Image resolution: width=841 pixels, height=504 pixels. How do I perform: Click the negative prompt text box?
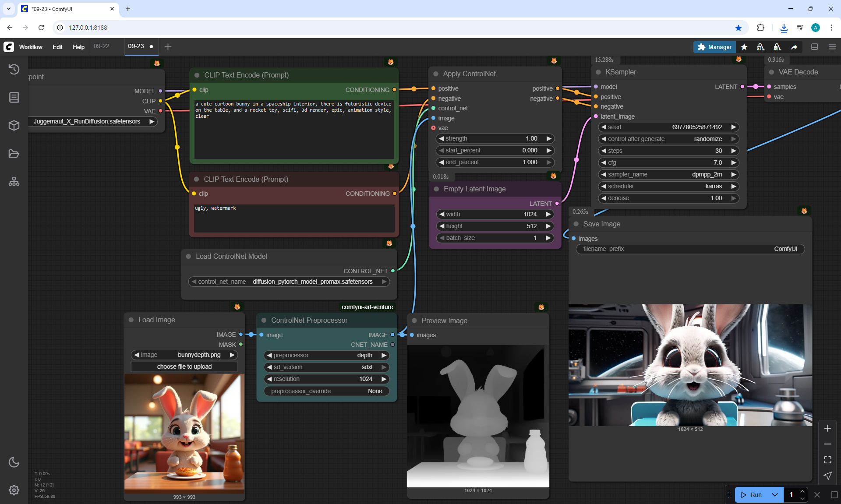tap(294, 218)
